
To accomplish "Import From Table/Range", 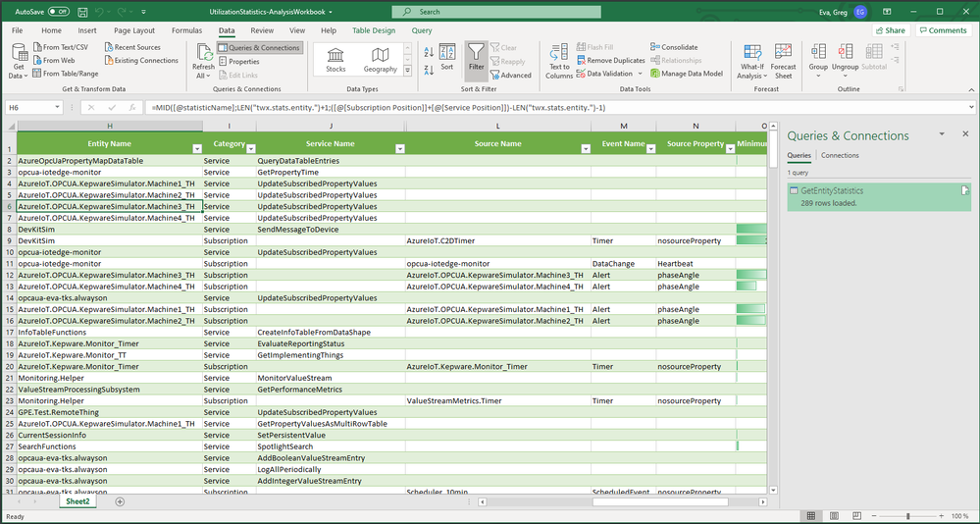I will point(65,74).
